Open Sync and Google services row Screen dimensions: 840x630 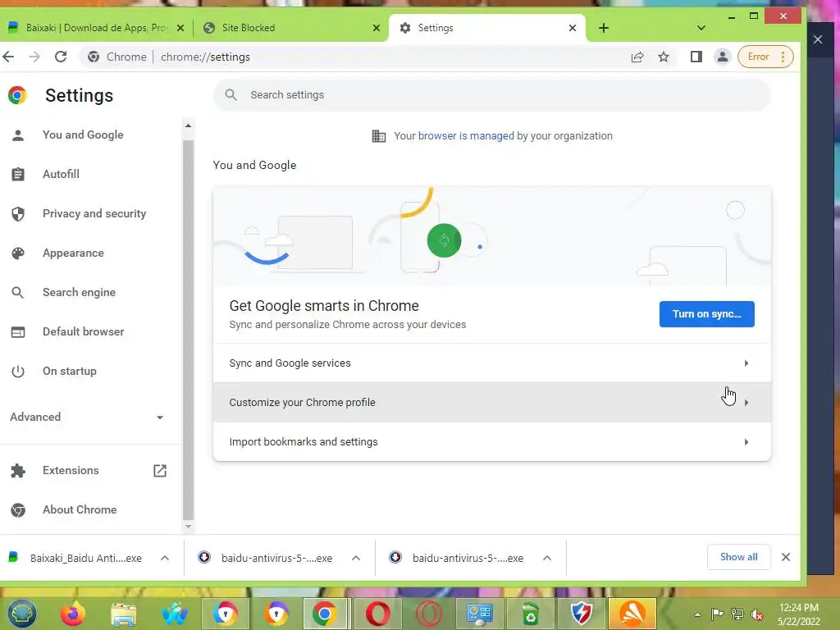(492, 363)
